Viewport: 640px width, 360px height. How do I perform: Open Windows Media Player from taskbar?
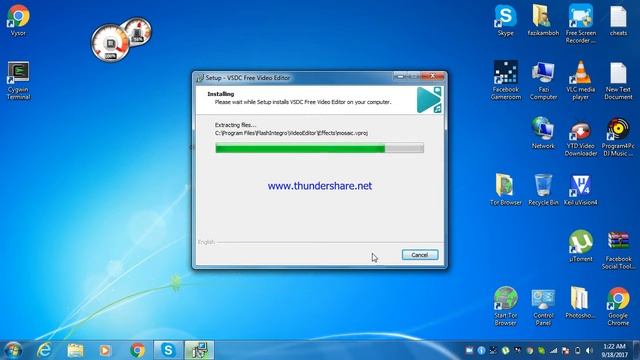[105, 350]
